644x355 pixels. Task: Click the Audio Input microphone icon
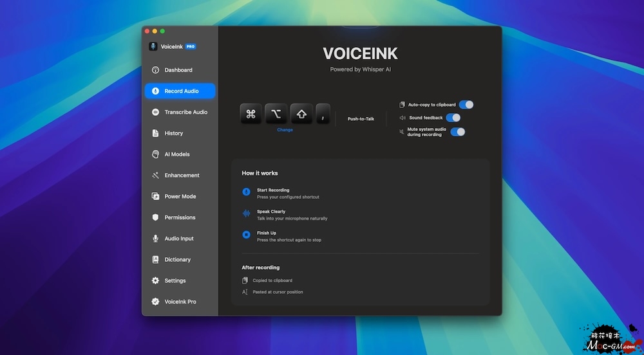155,239
